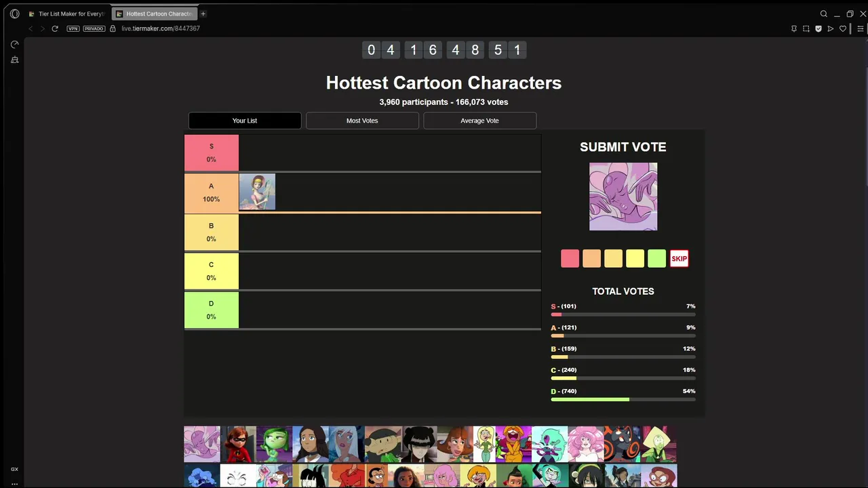Viewport: 868px width, 488px height.
Task: Open the second sidebar panel icon
Action: point(14,60)
